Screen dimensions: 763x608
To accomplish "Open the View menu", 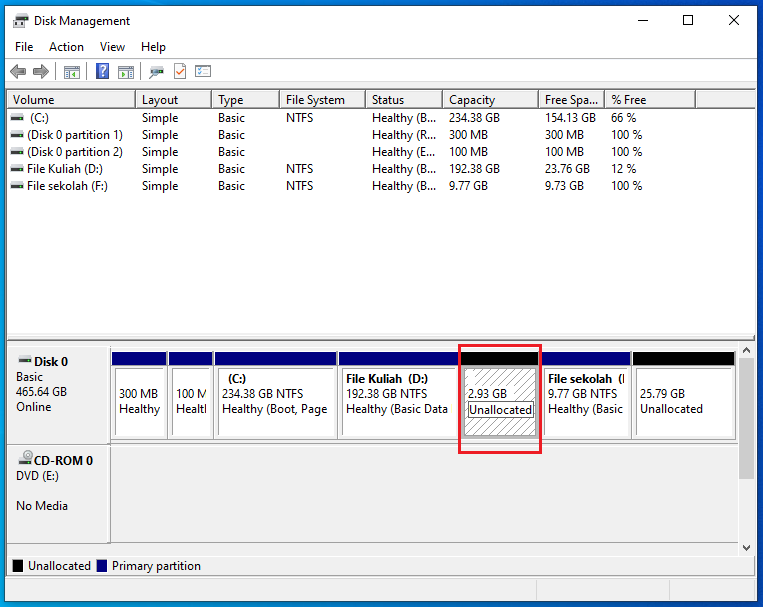I will (112, 47).
